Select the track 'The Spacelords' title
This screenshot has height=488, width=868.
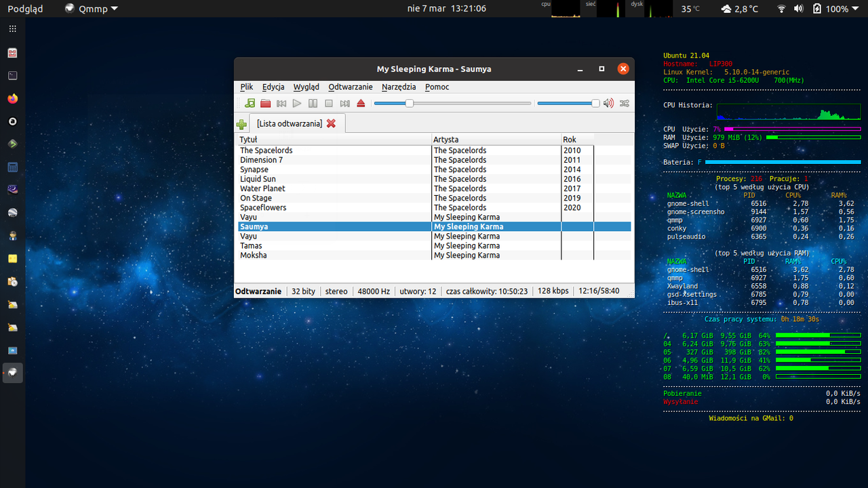tap(267, 150)
